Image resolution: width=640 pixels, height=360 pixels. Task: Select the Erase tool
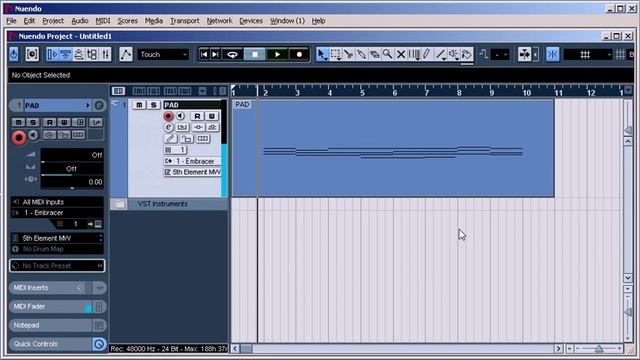point(375,54)
